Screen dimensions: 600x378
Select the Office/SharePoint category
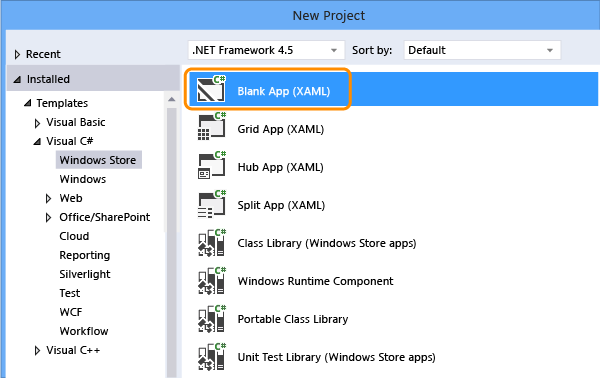[x=105, y=217]
